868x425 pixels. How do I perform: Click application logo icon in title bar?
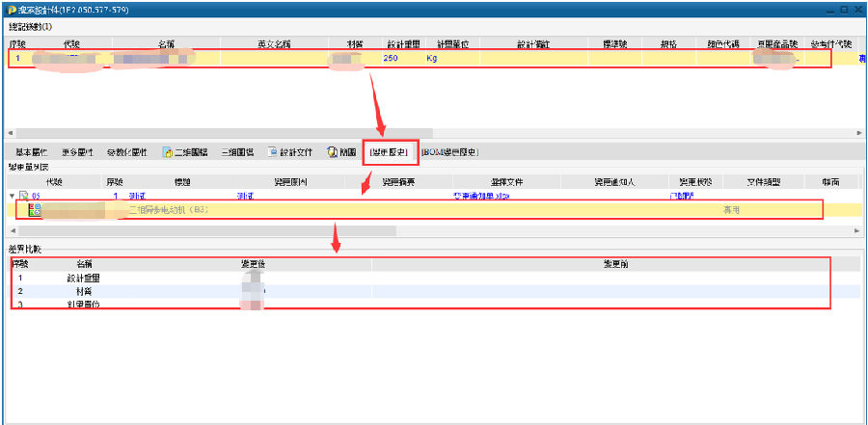pyautogui.click(x=11, y=10)
